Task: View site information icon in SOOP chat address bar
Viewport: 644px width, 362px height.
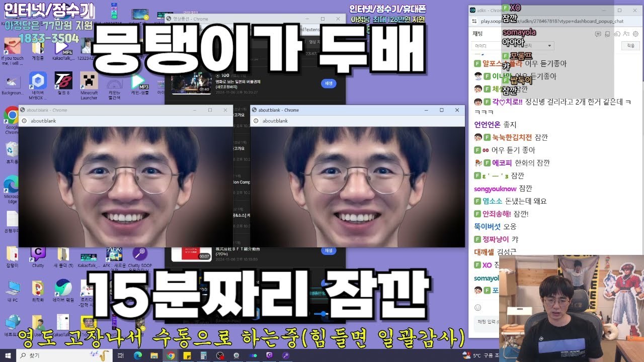Action: 475,21
